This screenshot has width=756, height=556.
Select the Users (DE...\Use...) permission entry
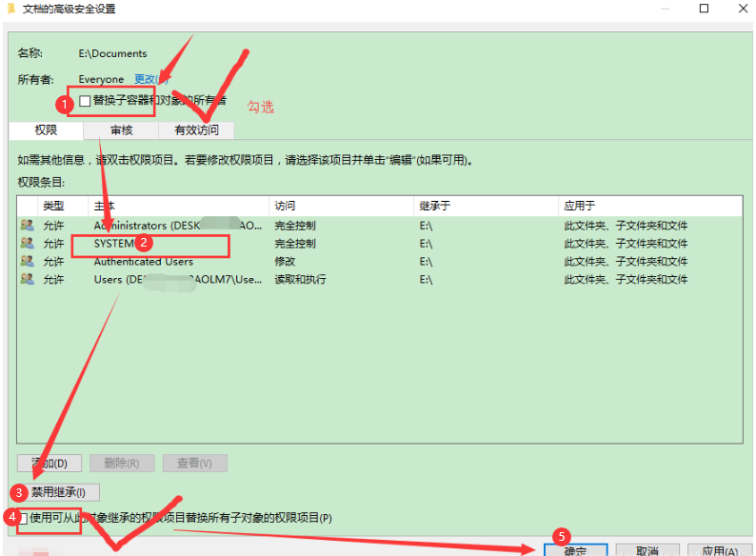[380, 279]
